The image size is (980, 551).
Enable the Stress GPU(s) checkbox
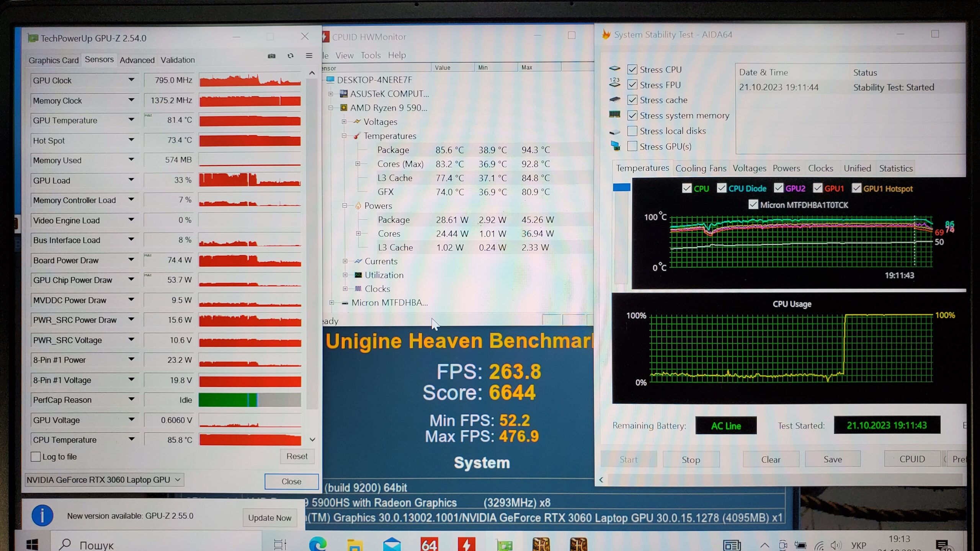pyautogui.click(x=632, y=147)
